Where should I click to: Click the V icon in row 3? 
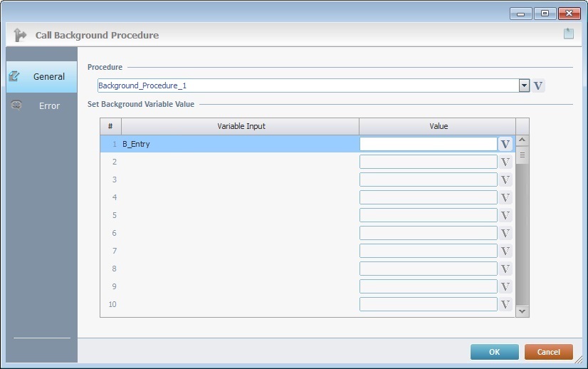click(x=505, y=180)
